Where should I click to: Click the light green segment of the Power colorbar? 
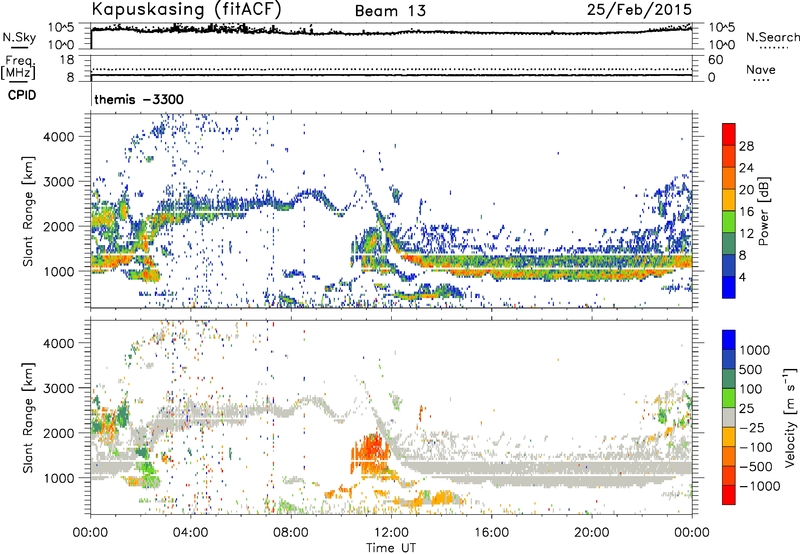pos(729,222)
